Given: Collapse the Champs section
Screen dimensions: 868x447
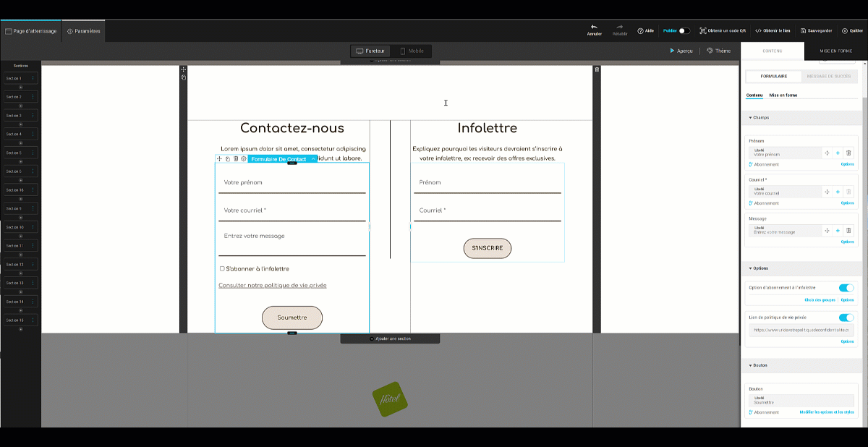Looking at the screenshot, I should pos(759,117).
